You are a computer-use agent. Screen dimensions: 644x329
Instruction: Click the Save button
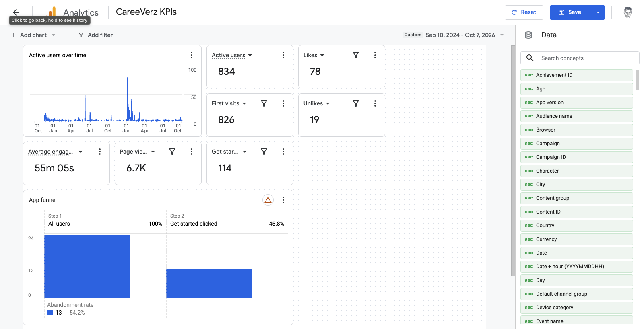coord(570,12)
